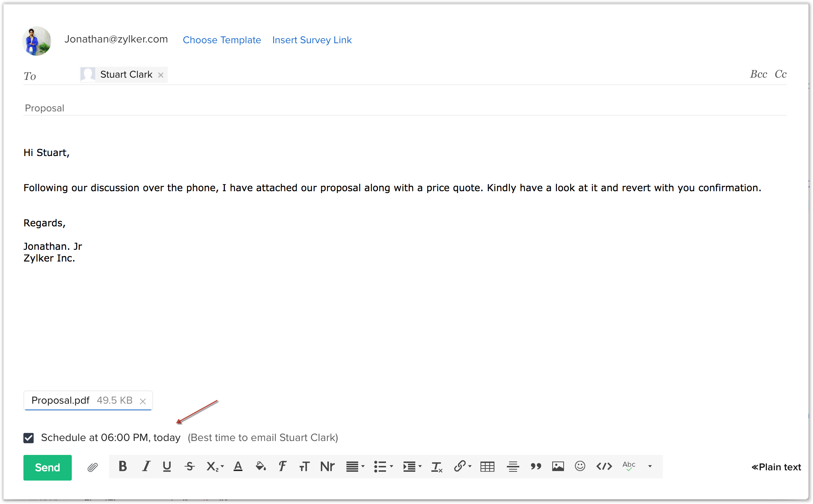Apply strikethrough formatting
Viewport: 813px width, 504px height.
(189, 466)
